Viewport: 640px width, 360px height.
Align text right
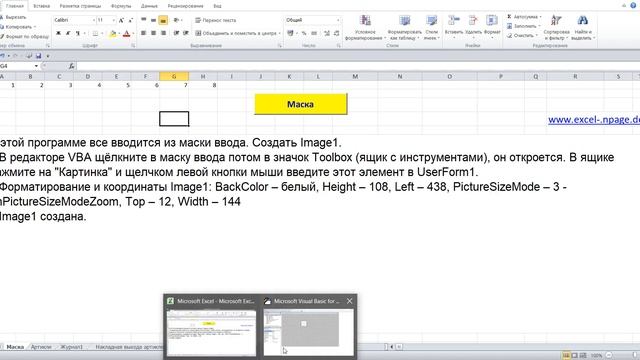click(x=163, y=33)
